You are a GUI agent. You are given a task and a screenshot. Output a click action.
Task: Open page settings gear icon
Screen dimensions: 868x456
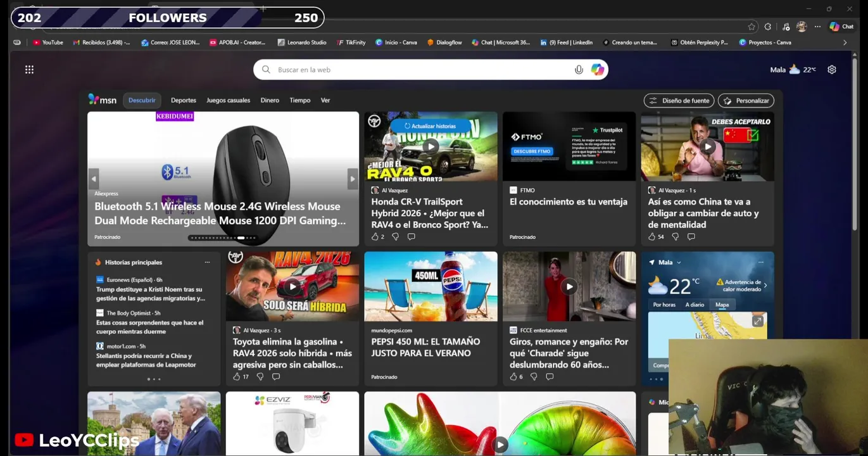tap(832, 70)
